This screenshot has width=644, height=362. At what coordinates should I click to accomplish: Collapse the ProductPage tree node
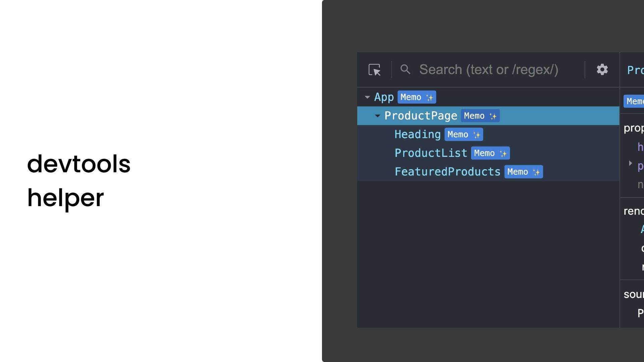377,116
